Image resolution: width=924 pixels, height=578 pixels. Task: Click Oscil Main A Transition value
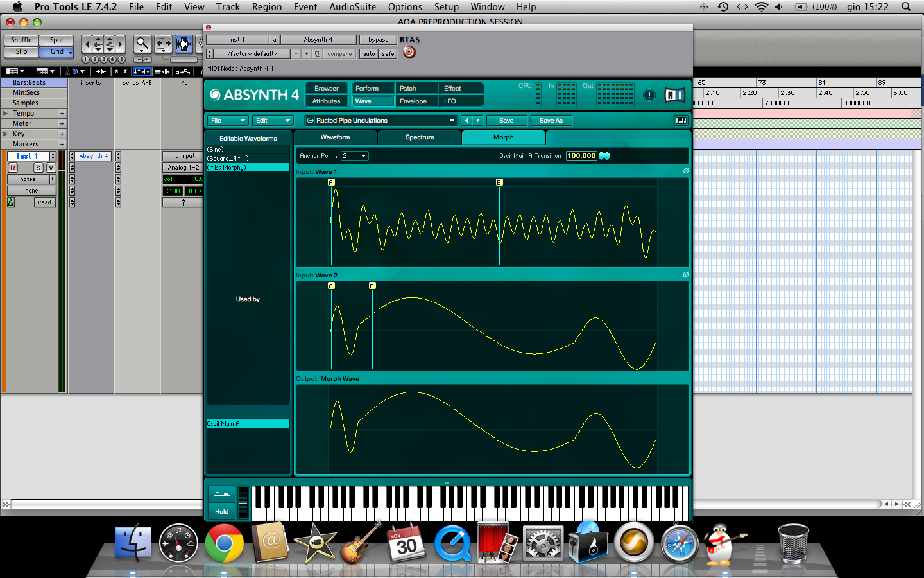[581, 155]
